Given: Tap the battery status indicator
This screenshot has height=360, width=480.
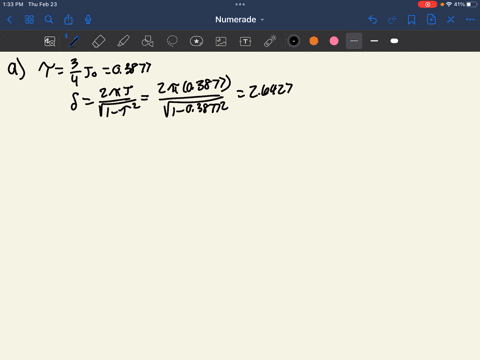Looking at the screenshot, I should (x=472, y=4).
